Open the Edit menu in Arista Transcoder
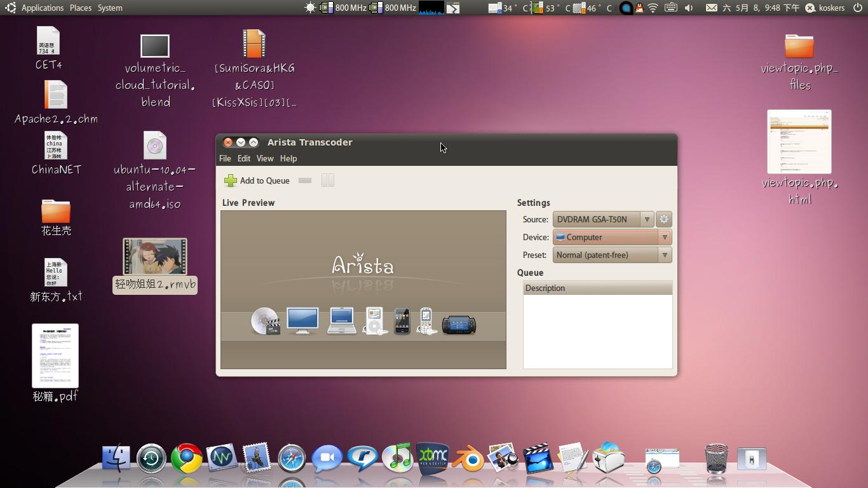 244,158
